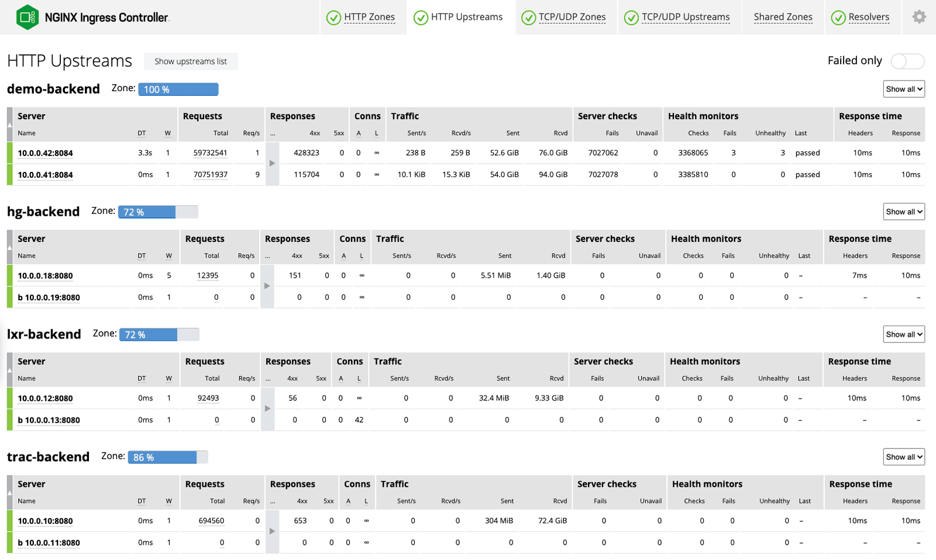
Task: Open the demo-backend Show all dropdown
Action: (903, 89)
